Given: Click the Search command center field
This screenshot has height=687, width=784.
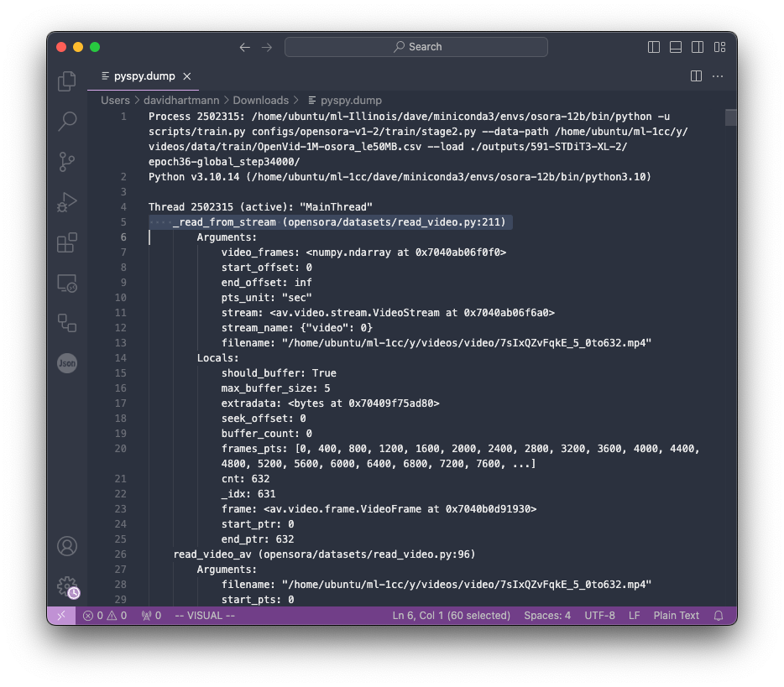Looking at the screenshot, I should click(x=416, y=47).
